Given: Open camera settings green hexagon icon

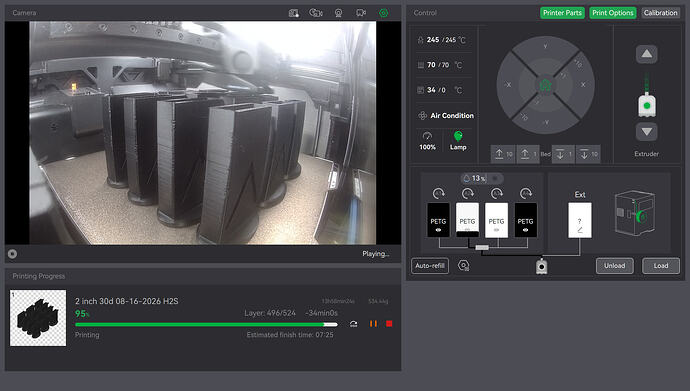Looking at the screenshot, I should pos(383,13).
